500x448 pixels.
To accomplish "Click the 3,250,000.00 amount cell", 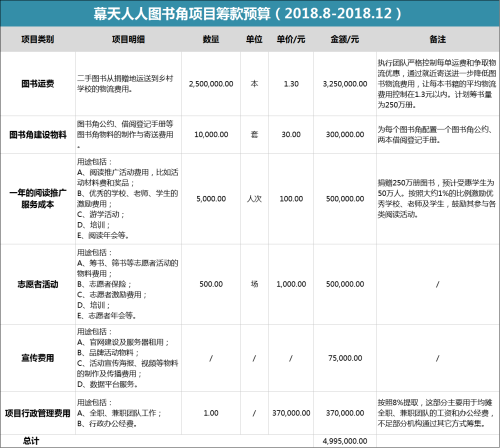I will click(345, 84).
